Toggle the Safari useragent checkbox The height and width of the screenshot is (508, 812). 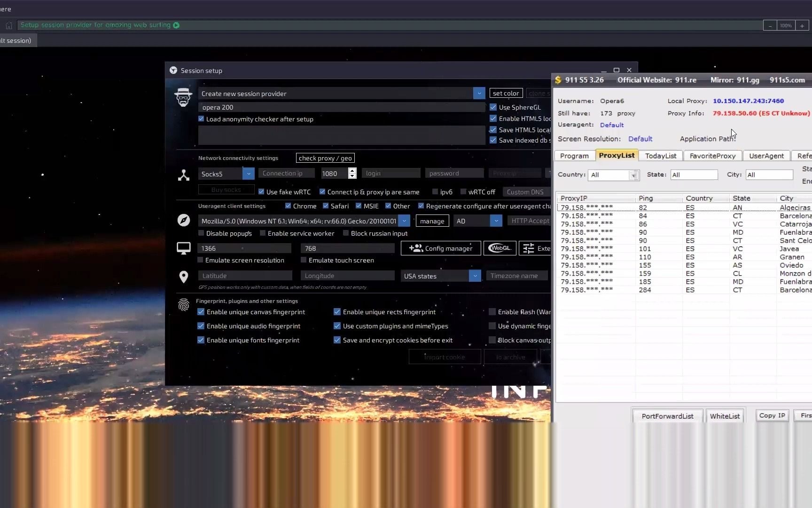(x=326, y=206)
